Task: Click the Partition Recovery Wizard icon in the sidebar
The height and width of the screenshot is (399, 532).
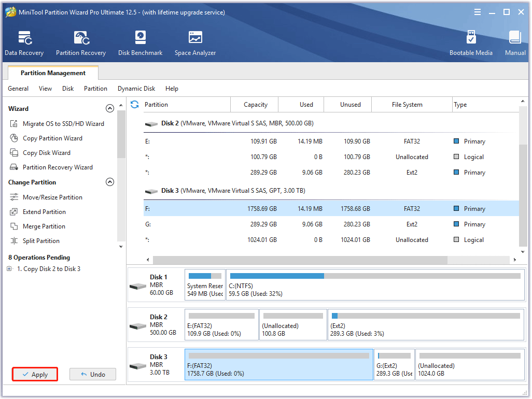Action: 14,167
